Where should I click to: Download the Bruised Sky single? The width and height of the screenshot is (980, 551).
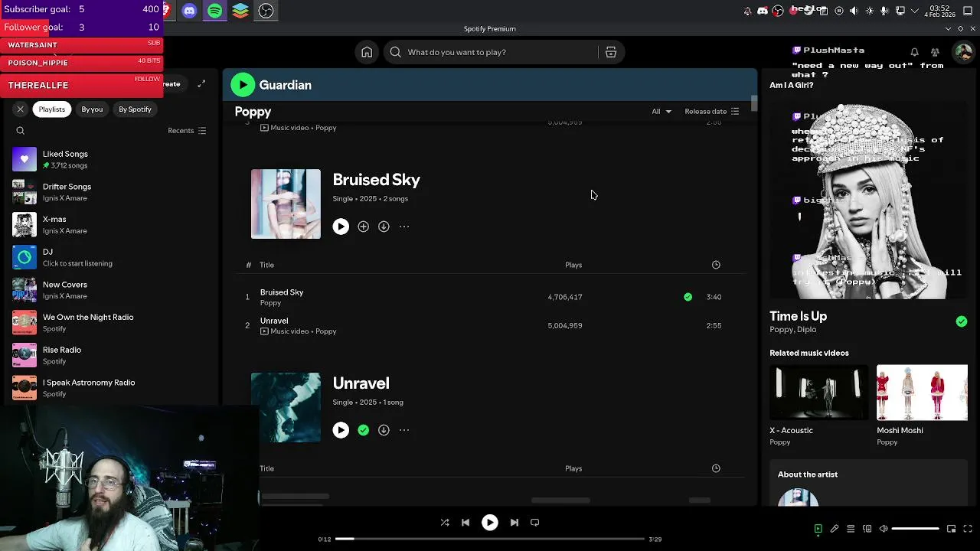(384, 227)
